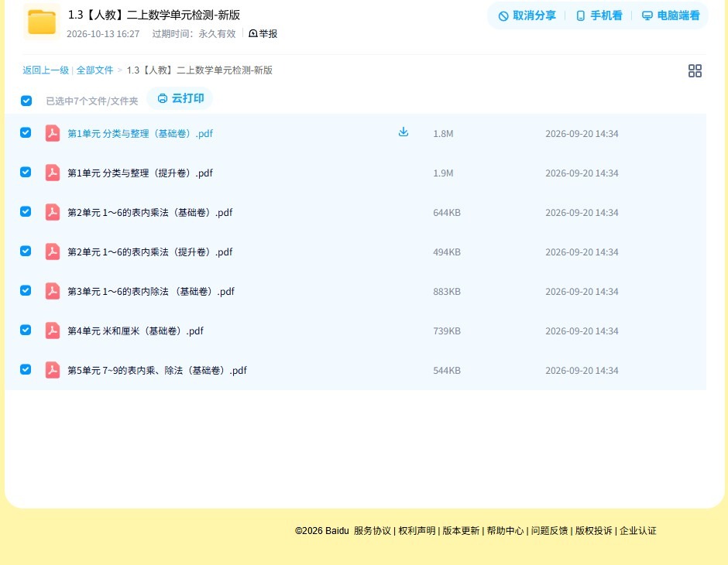Click the 取消分享 button

coord(527,15)
